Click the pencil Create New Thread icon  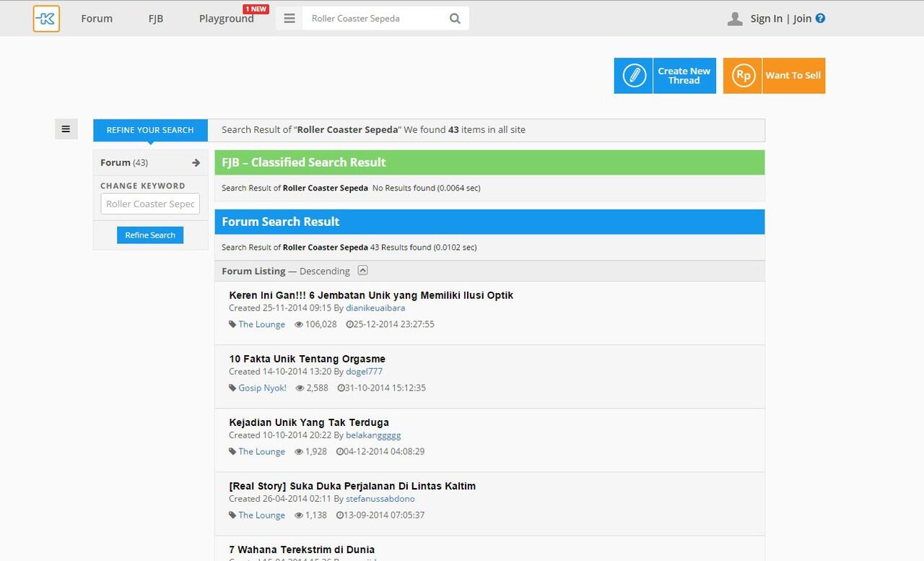(634, 76)
